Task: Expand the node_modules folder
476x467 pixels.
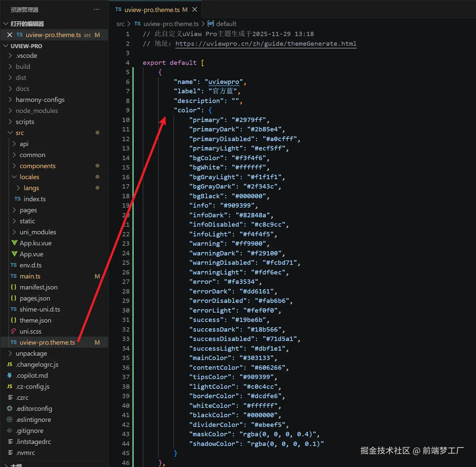Action: (54, 111)
